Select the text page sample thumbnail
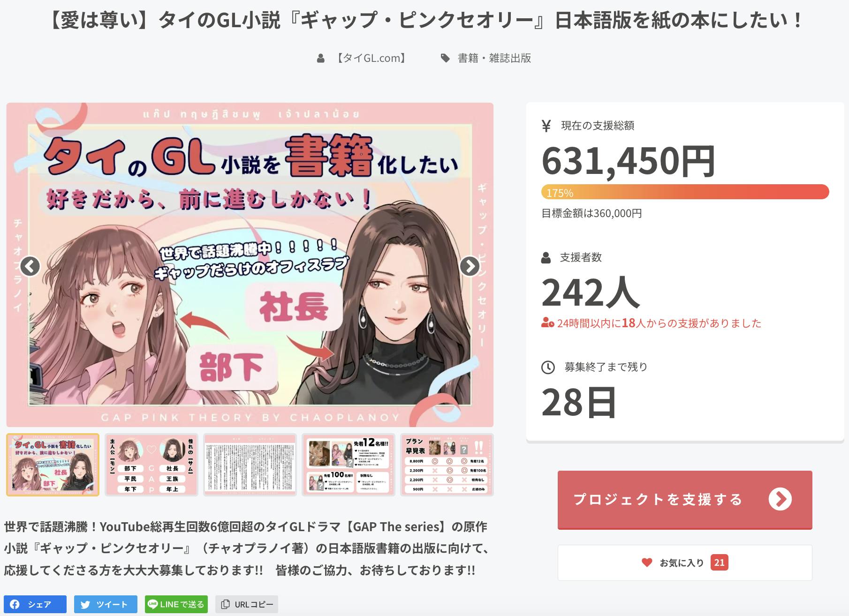This screenshot has height=616, width=849. click(250, 465)
